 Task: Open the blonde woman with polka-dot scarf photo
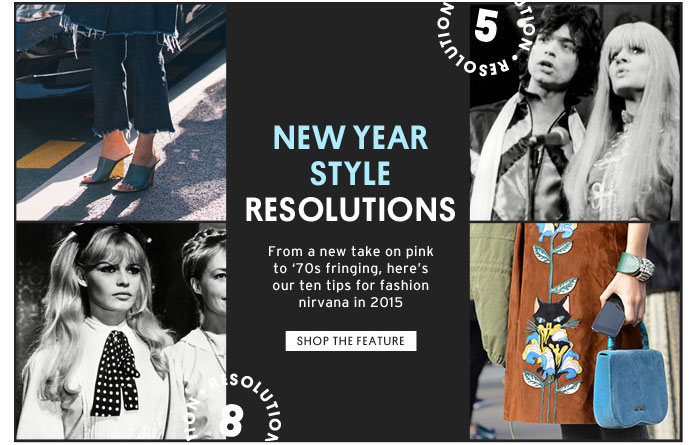121,331
